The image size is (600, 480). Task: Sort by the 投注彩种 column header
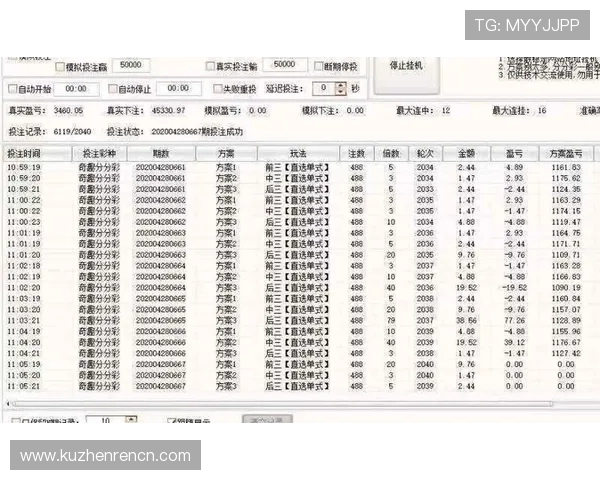click(99, 154)
